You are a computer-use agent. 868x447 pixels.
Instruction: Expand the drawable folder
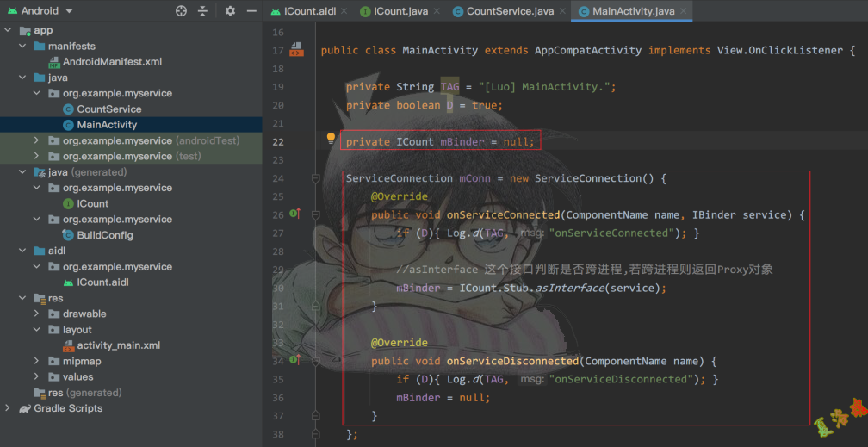pyautogui.click(x=36, y=314)
